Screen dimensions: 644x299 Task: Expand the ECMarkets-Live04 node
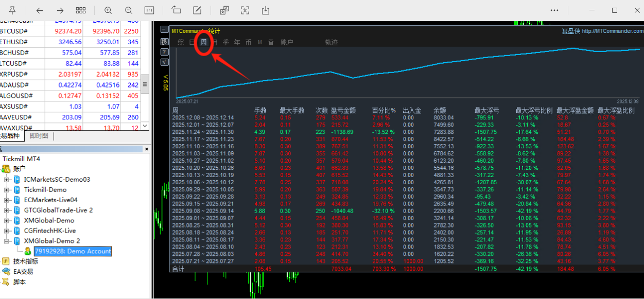point(7,200)
